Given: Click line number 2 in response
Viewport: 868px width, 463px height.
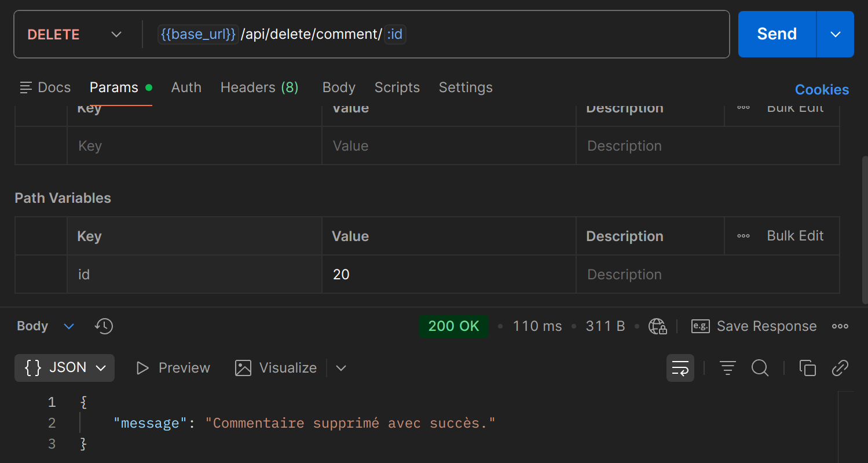Looking at the screenshot, I should [x=52, y=423].
